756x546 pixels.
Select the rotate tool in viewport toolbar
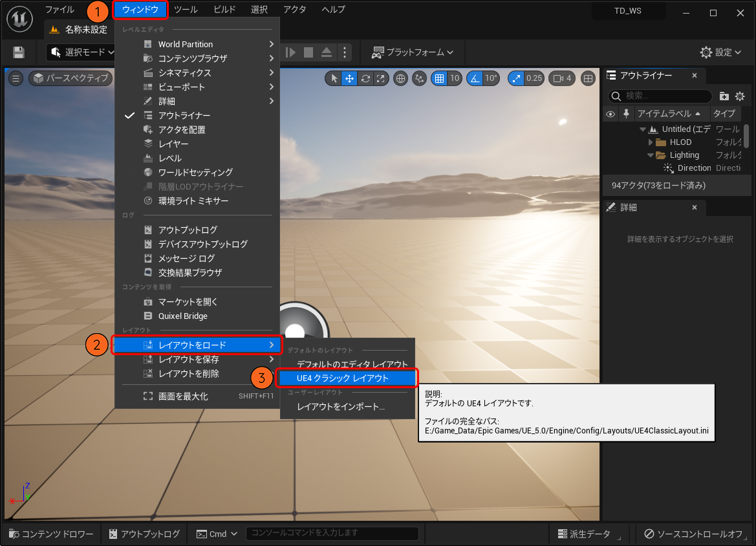pyautogui.click(x=365, y=78)
